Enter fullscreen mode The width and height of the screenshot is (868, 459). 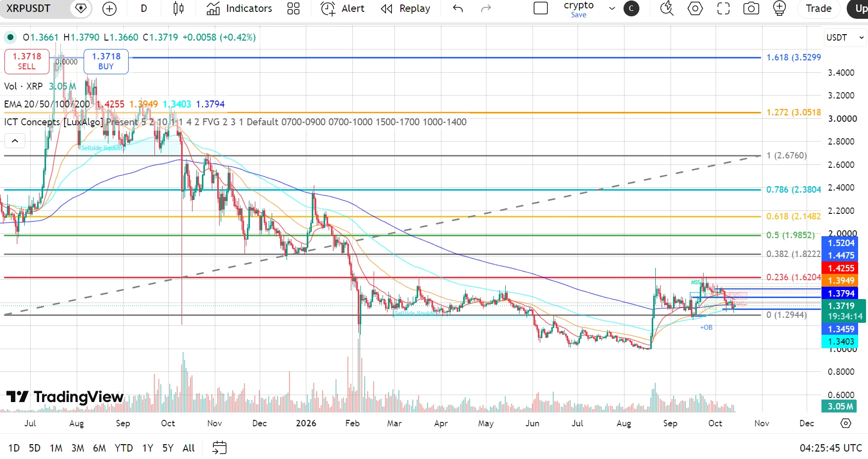[x=723, y=8]
